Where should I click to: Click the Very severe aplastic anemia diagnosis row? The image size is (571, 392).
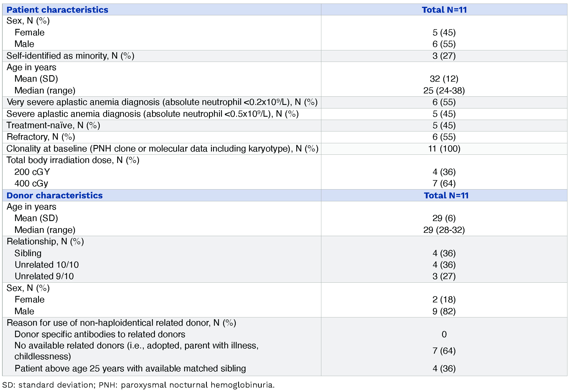pyautogui.click(x=162, y=102)
